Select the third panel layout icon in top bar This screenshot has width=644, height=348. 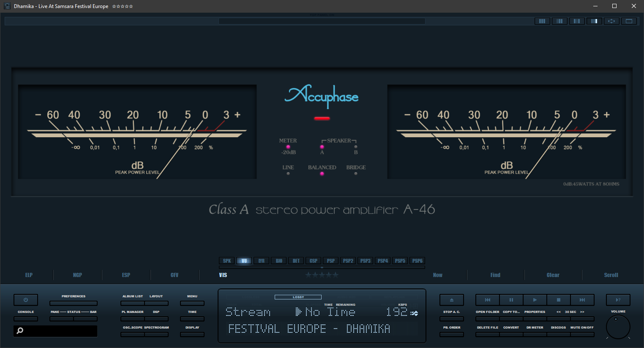click(x=577, y=21)
